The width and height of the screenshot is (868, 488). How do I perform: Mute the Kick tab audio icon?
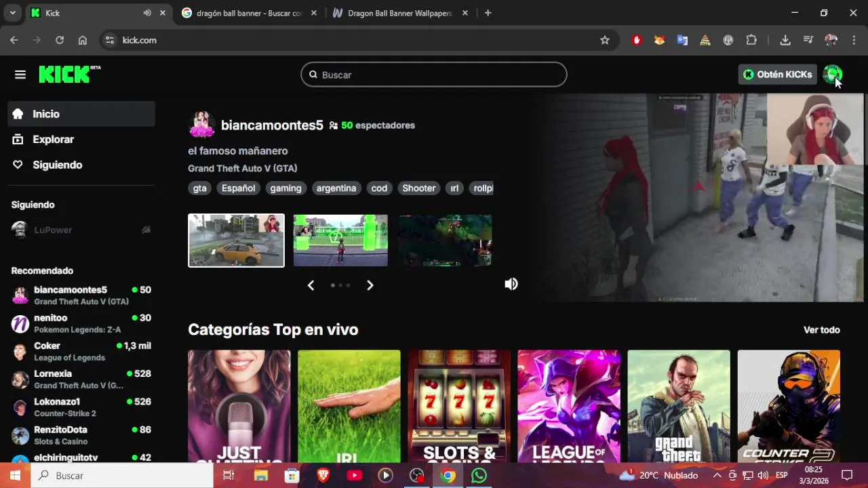147,13
